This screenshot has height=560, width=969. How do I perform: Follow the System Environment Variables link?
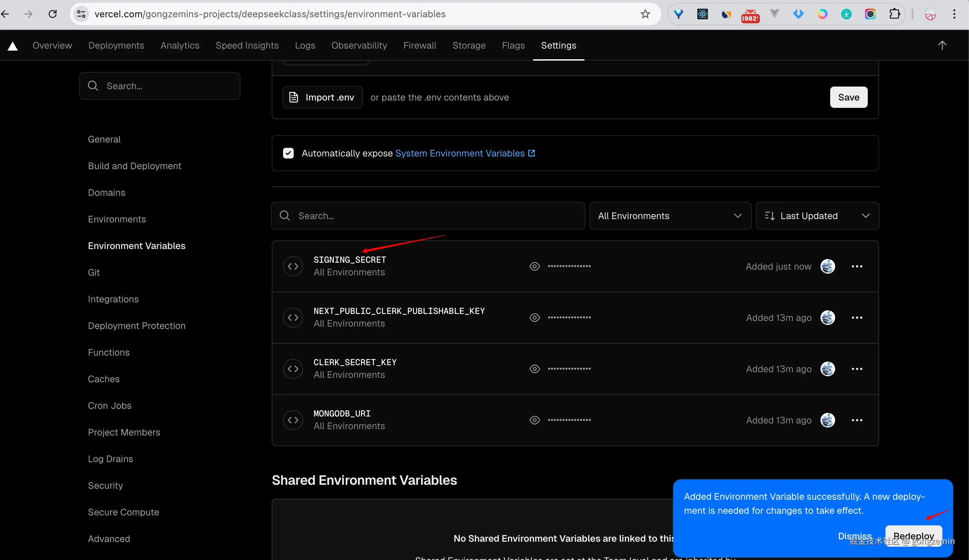pos(465,153)
